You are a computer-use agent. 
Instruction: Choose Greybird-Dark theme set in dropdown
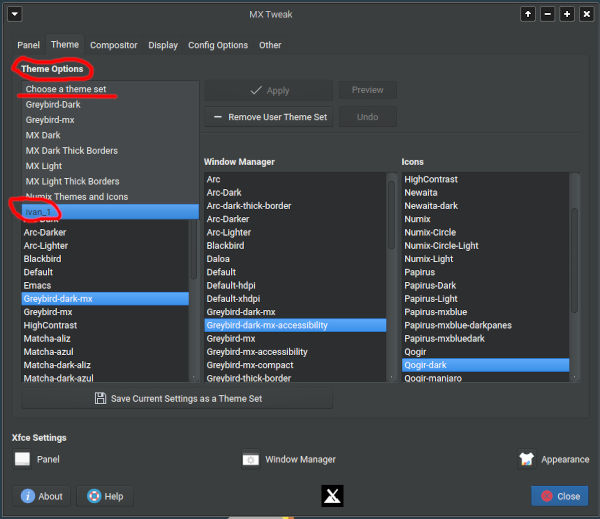(x=110, y=104)
